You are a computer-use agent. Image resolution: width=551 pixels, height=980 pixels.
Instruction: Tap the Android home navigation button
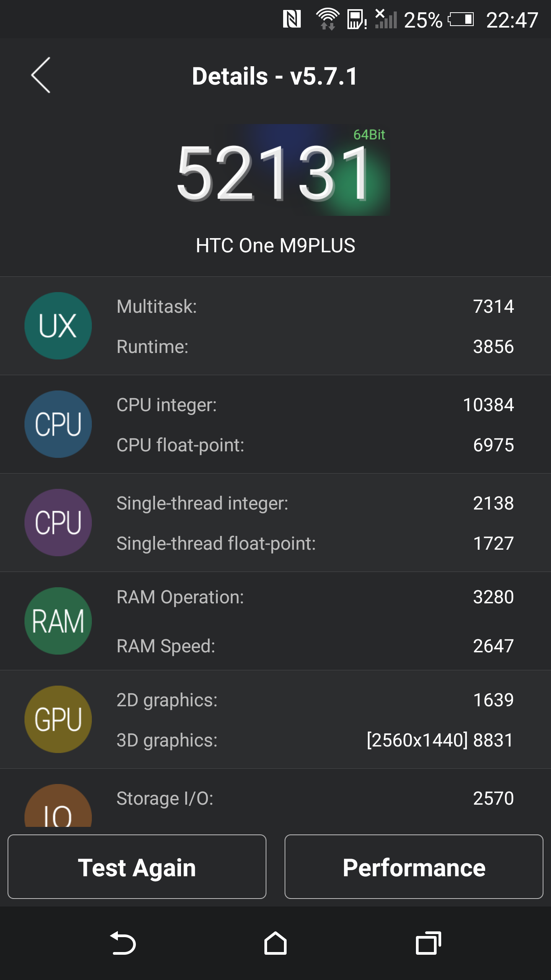point(275,943)
